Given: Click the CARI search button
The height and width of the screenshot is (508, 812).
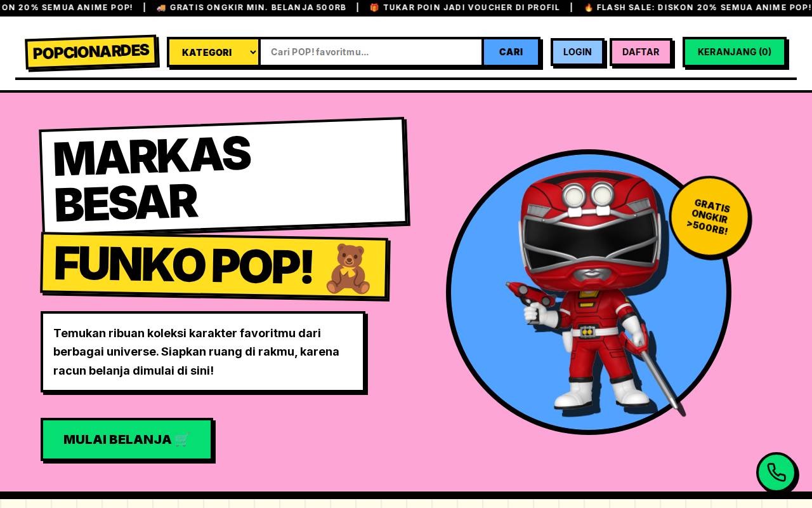Looking at the screenshot, I should coord(511,52).
